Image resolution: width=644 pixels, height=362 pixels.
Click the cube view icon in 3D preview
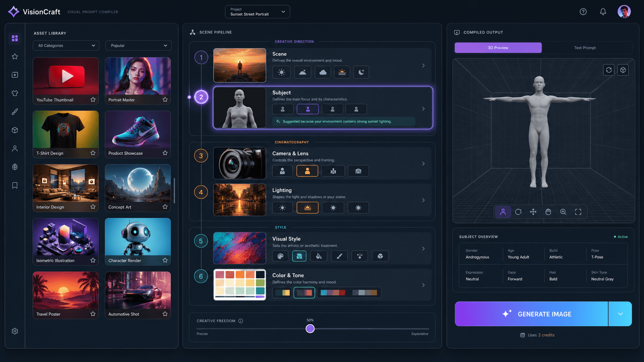623,70
